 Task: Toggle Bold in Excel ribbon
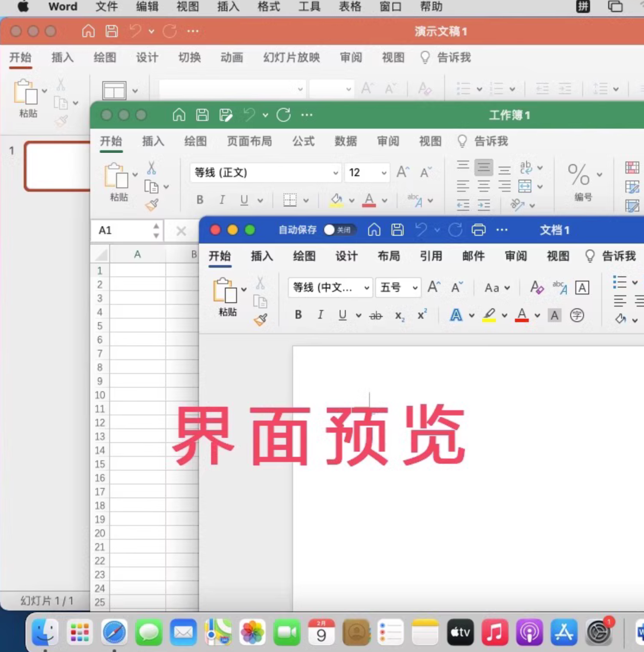pyautogui.click(x=199, y=200)
